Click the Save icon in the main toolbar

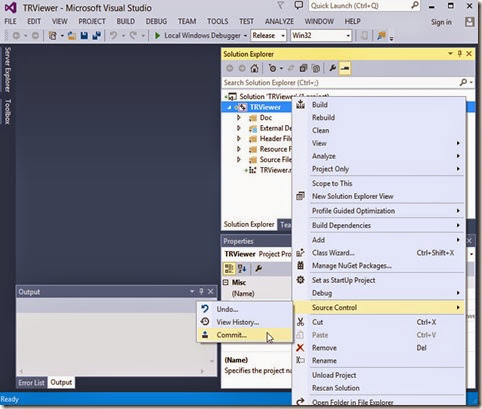pyautogui.click(x=84, y=35)
